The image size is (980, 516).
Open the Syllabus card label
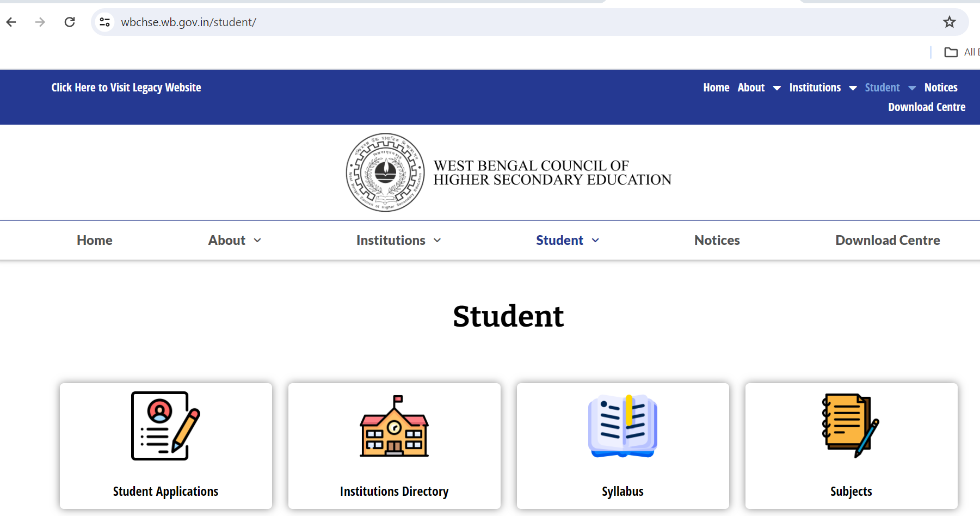[622, 492]
